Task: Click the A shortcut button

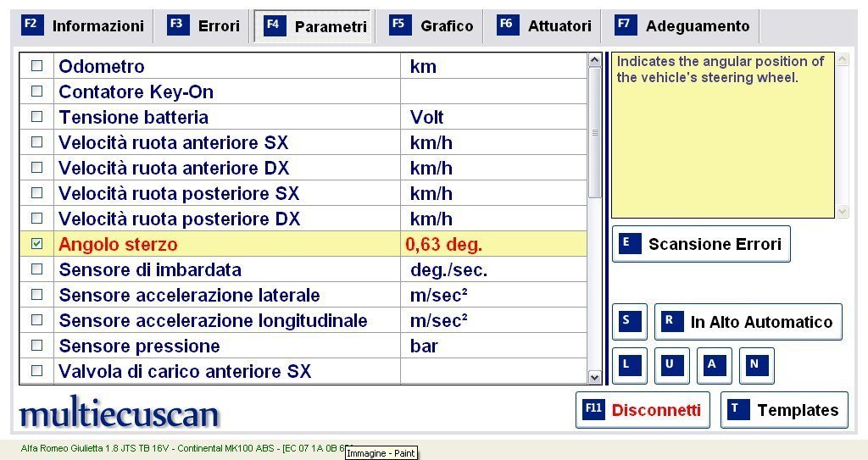Action: point(714,365)
